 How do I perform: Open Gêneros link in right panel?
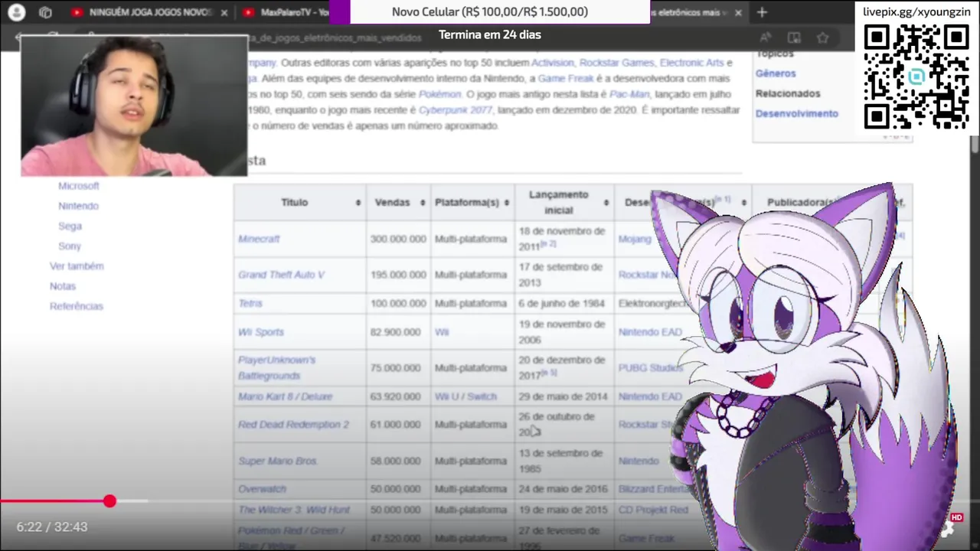coord(776,73)
